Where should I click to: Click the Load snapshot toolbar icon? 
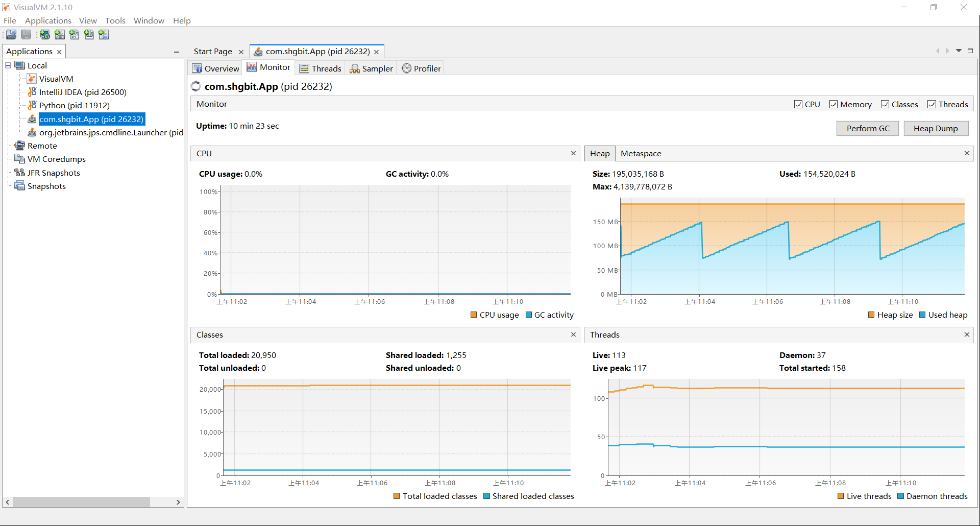point(11,35)
